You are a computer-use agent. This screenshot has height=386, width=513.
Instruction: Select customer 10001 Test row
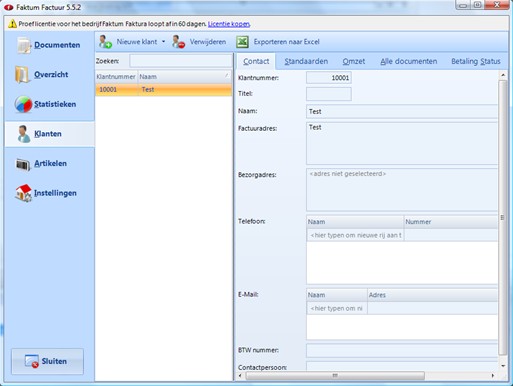164,90
